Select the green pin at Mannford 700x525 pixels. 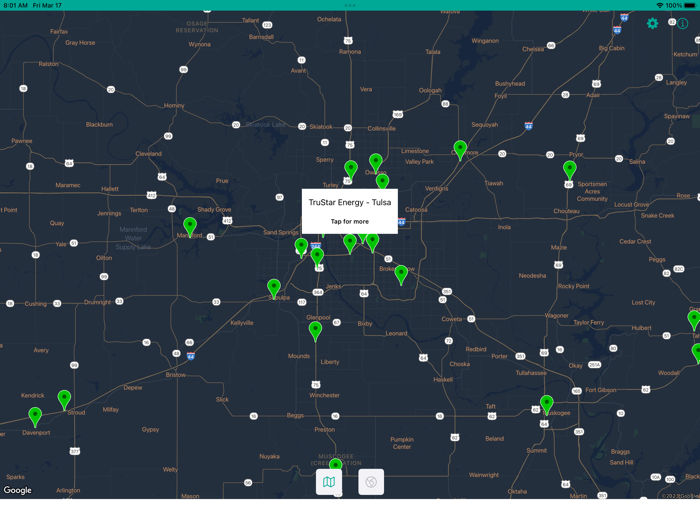(x=190, y=226)
